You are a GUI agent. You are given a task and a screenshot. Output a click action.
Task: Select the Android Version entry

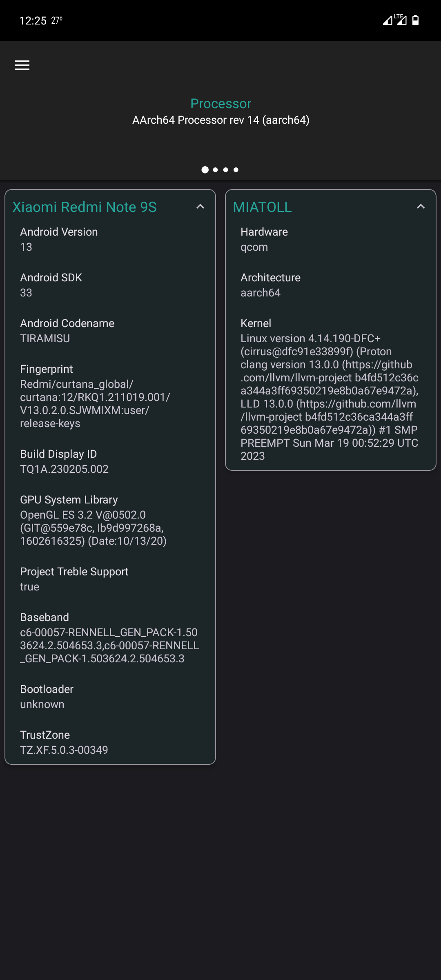coord(59,239)
